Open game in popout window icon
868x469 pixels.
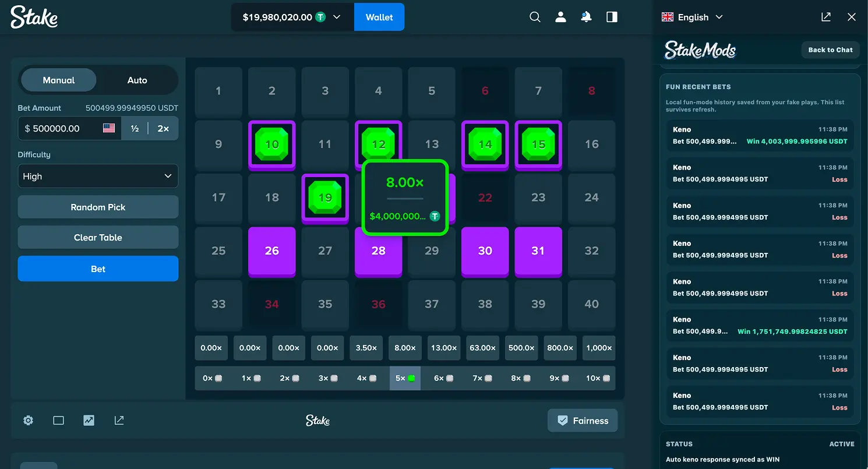tap(119, 420)
